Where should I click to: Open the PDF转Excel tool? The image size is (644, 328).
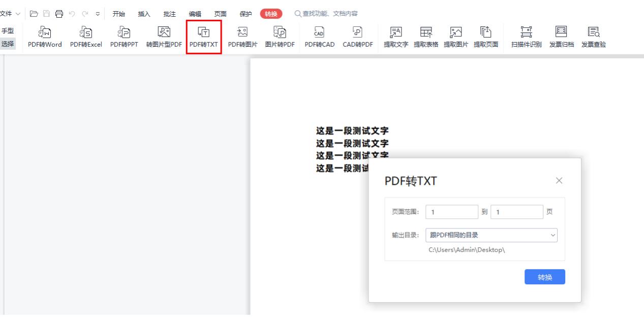click(x=85, y=36)
